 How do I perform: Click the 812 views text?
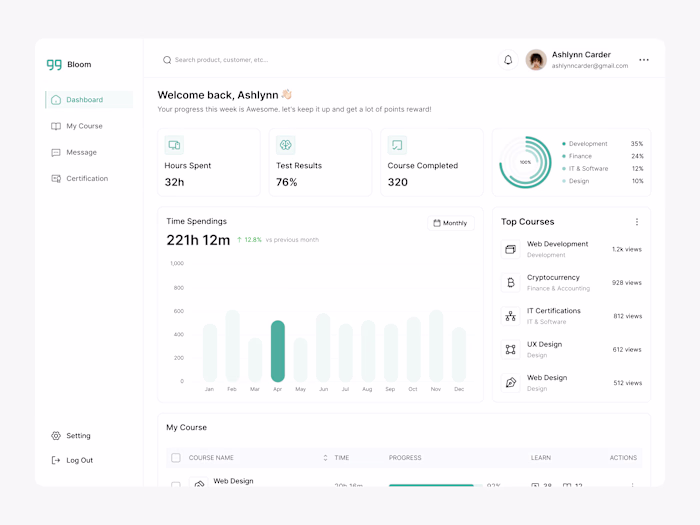[x=628, y=316]
